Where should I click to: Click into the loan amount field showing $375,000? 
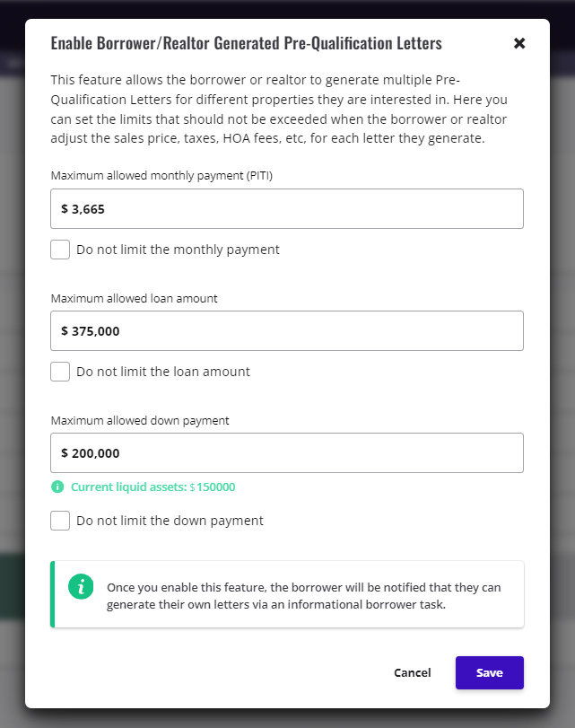[287, 330]
